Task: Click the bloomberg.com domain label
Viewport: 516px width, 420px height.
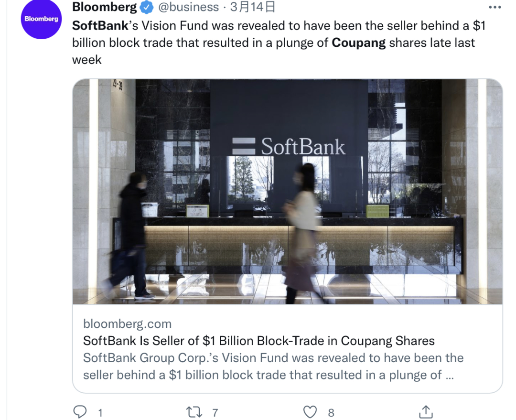Action: pos(128,324)
